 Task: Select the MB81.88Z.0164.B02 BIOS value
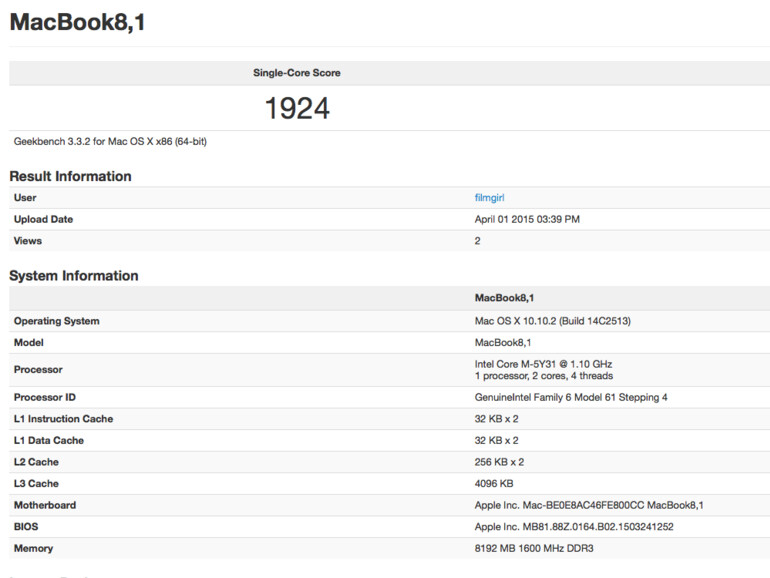574,527
